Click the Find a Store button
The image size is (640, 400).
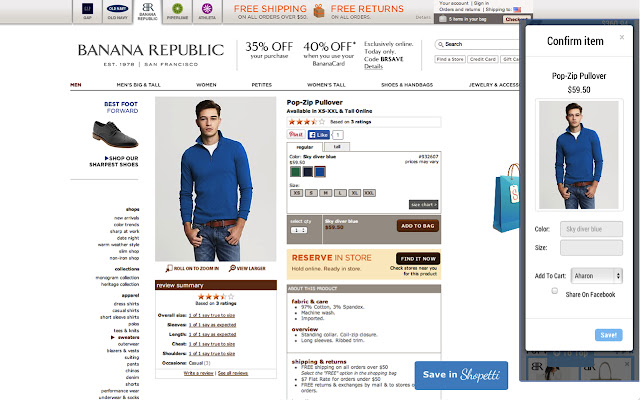(450, 59)
